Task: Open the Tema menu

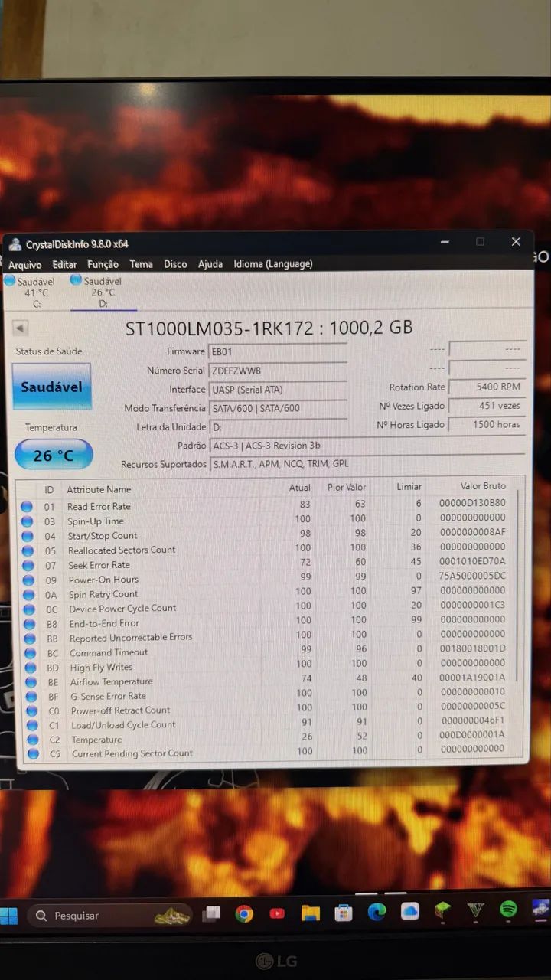Action: point(141,264)
